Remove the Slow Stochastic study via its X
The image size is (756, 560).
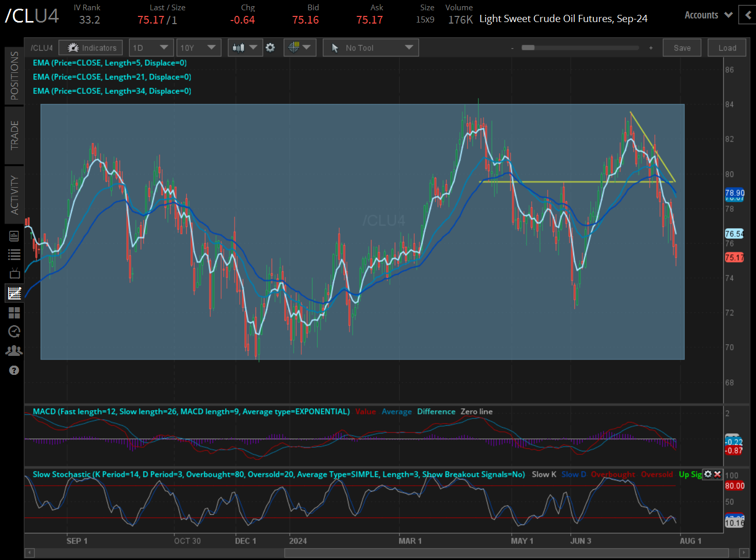point(717,474)
